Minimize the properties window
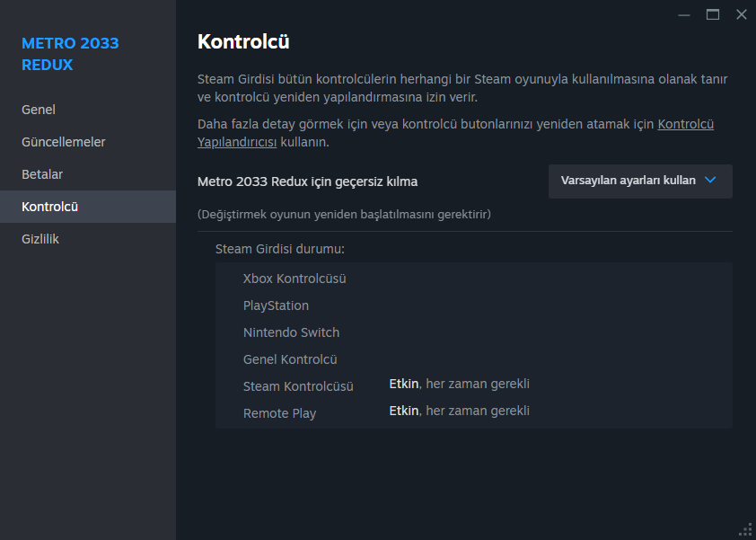 (685, 14)
